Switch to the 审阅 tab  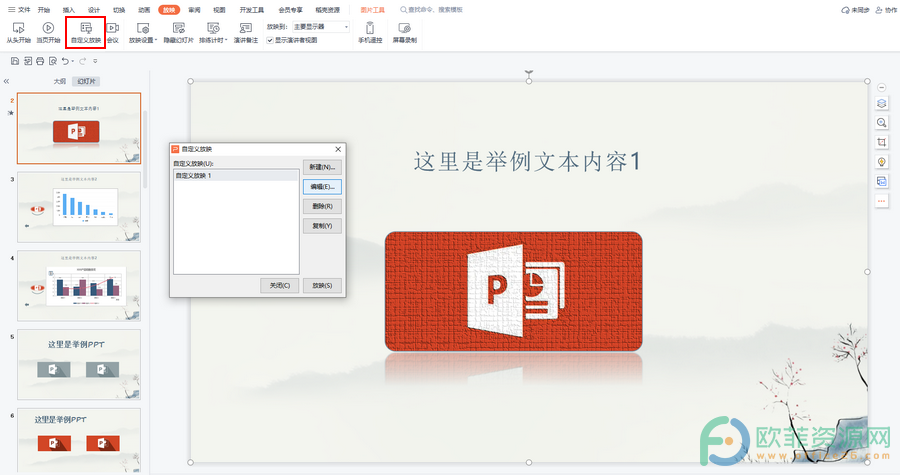(x=195, y=10)
